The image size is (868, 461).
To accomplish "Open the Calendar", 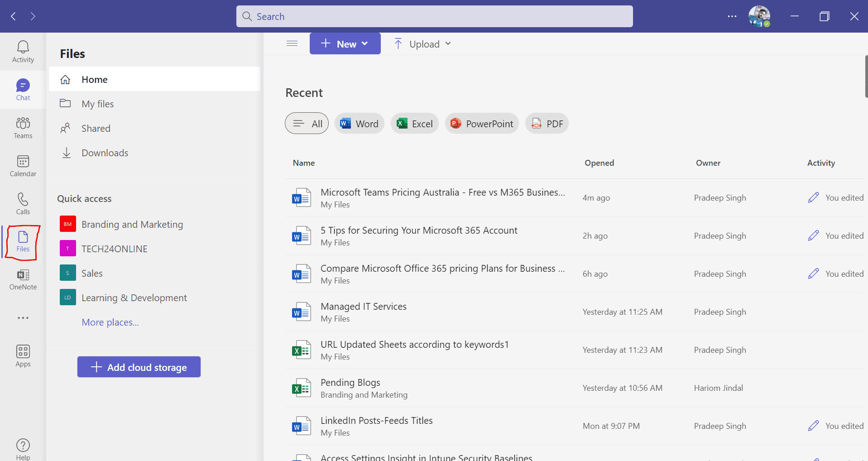I will tap(22, 166).
